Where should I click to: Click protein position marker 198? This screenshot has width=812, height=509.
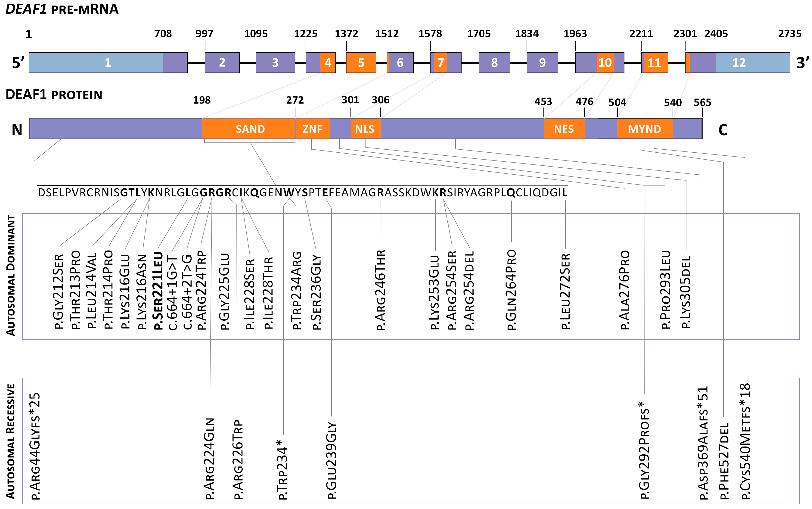click(202, 100)
